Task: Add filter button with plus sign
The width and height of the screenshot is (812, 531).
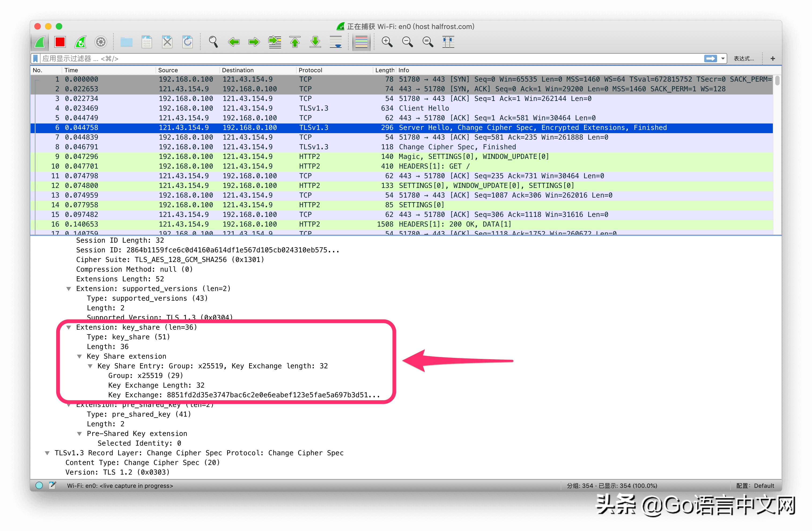Action: tap(772, 59)
